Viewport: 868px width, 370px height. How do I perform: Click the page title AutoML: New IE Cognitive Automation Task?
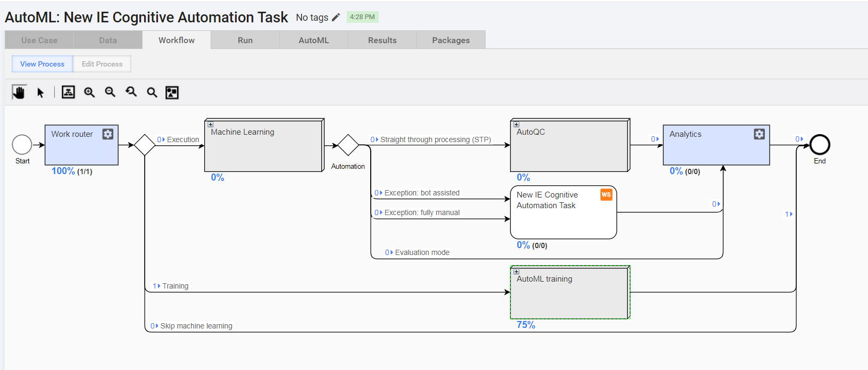[146, 17]
